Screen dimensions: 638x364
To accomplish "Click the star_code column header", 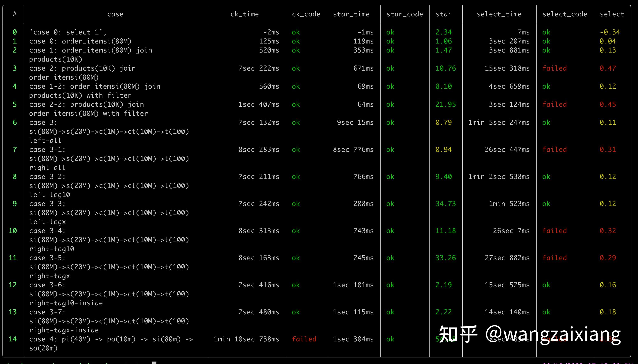I will tap(404, 14).
